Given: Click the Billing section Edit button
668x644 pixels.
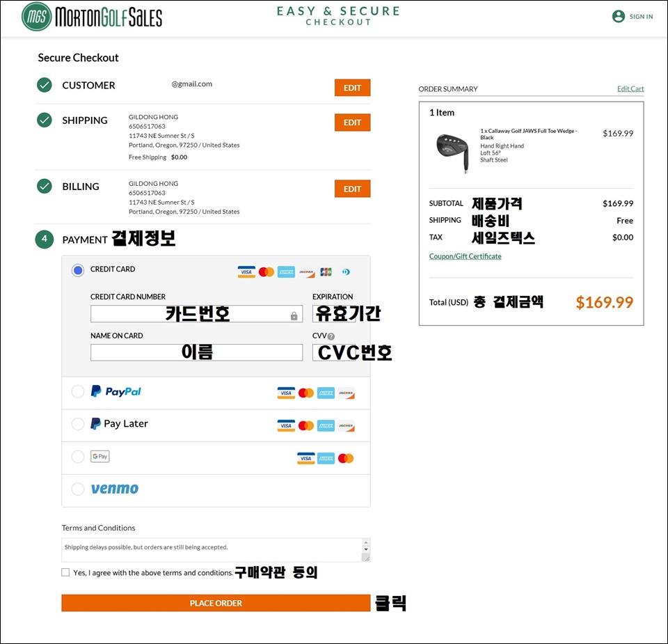Looking at the screenshot, I should click(x=352, y=189).
